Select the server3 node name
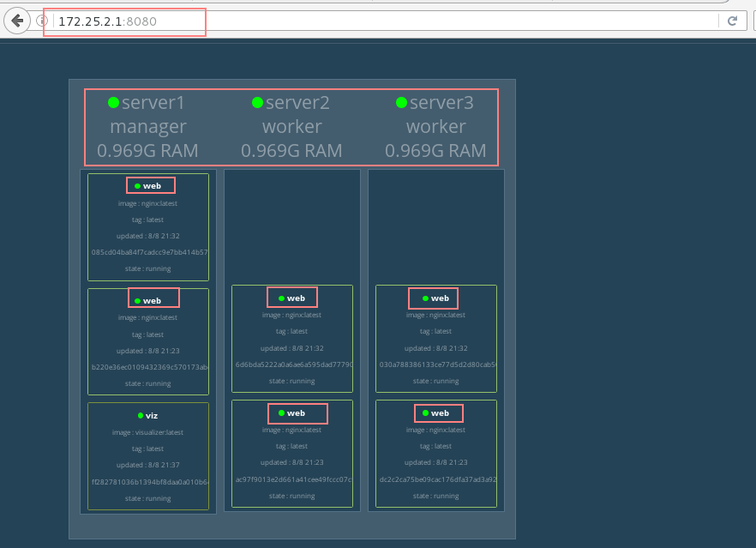 (x=441, y=103)
